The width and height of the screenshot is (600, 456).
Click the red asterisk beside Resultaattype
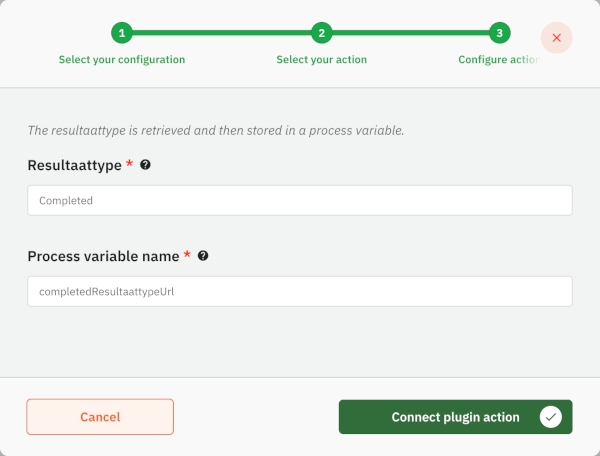pos(130,164)
